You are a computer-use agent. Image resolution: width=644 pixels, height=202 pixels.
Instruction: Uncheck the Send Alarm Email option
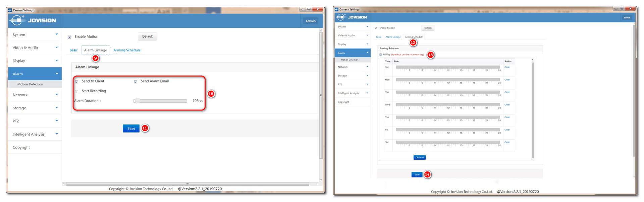[136, 82]
